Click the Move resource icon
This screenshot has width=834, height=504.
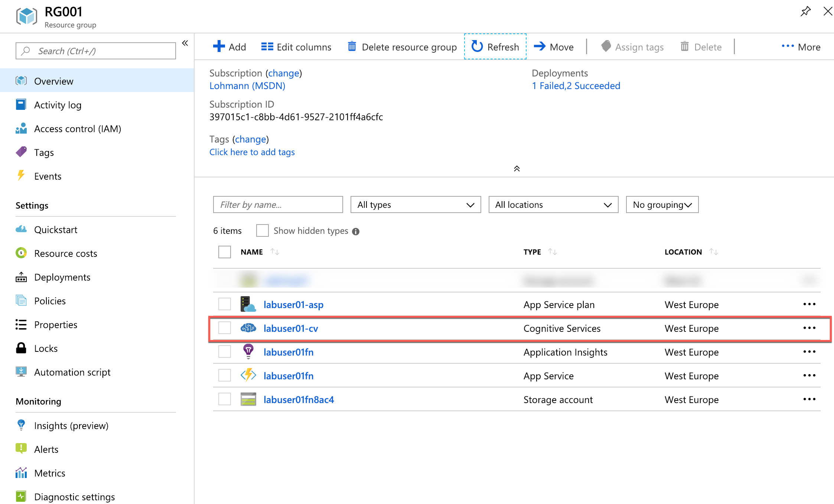(x=538, y=46)
